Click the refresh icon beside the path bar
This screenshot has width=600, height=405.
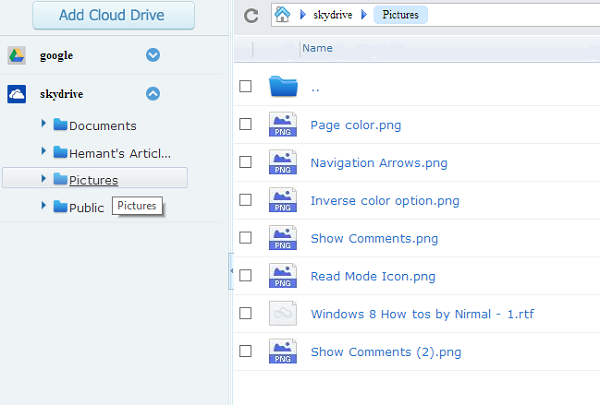click(251, 16)
